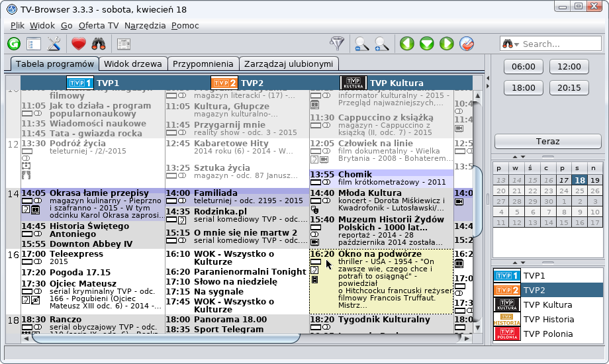Go to next day with green right arrow
Image resolution: width=609 pixels, height=364 pixels.
[447, 44]
